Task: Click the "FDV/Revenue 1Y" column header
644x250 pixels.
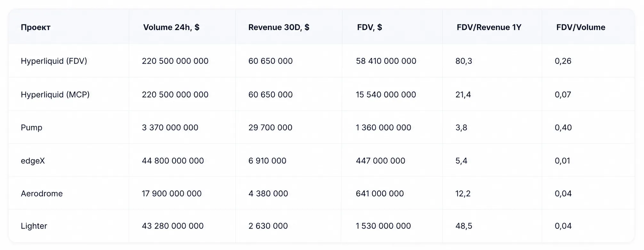Action: coord(489,27)
